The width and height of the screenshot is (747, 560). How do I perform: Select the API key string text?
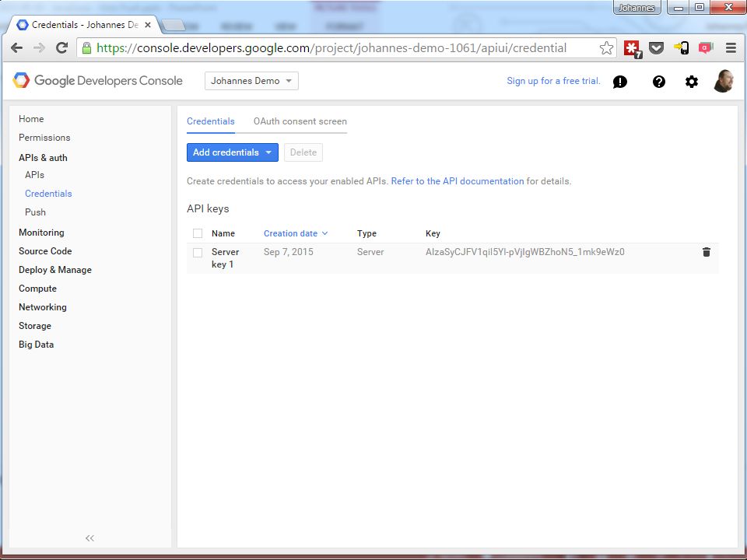click(525, 252)
